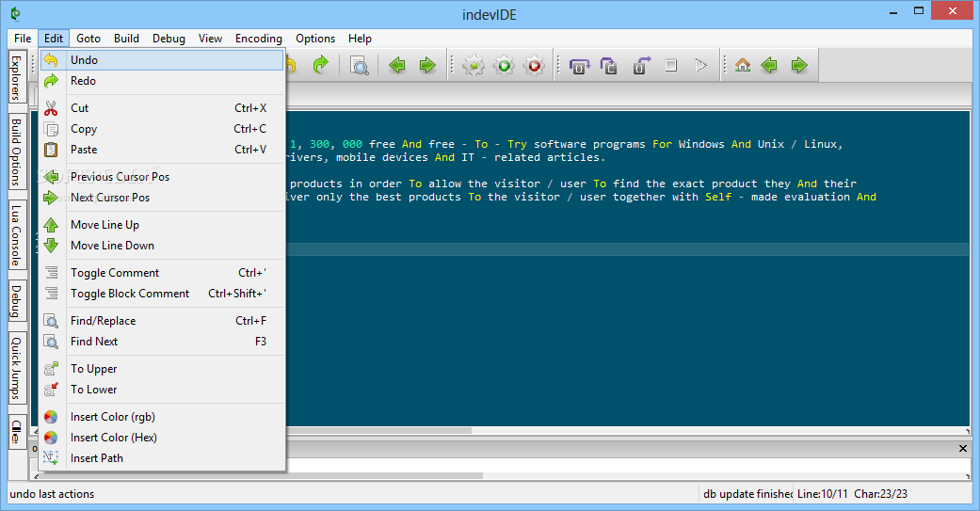The width and height of the screenshot is (980, 511).
Task: Open the Goto menu
Action: (88, 38)
